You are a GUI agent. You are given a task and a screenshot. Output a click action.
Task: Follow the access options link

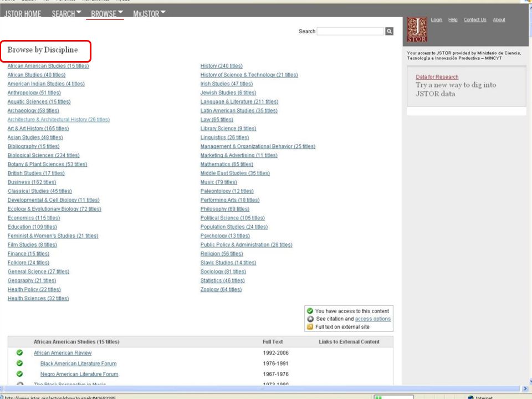[x=372, y=319]
